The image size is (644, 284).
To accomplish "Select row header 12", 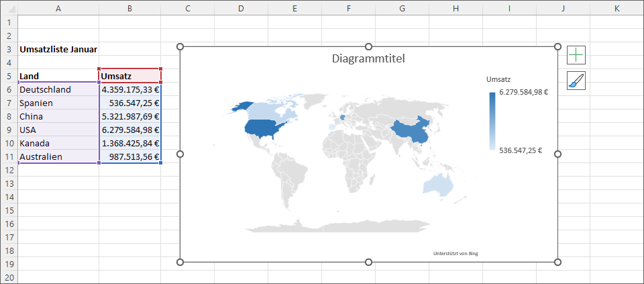I will point(9,170).
